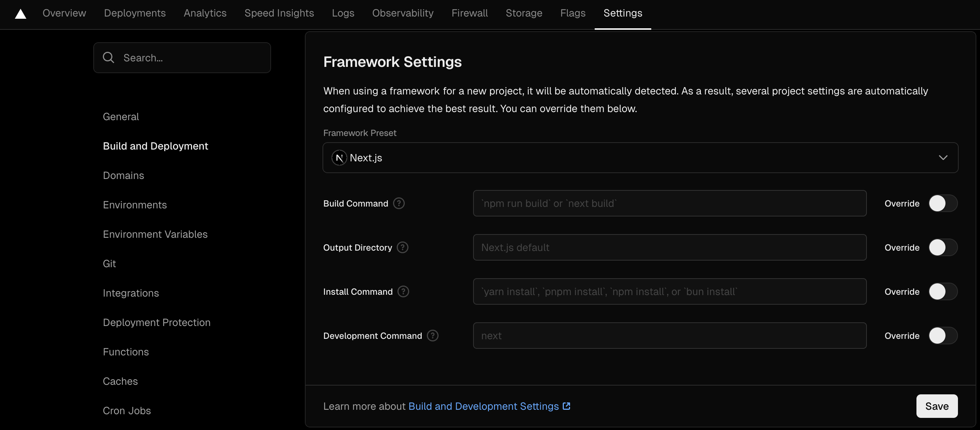980x430 pixels.
Task: Open the Install Command help tooltip
Action: tap(403, 291)
